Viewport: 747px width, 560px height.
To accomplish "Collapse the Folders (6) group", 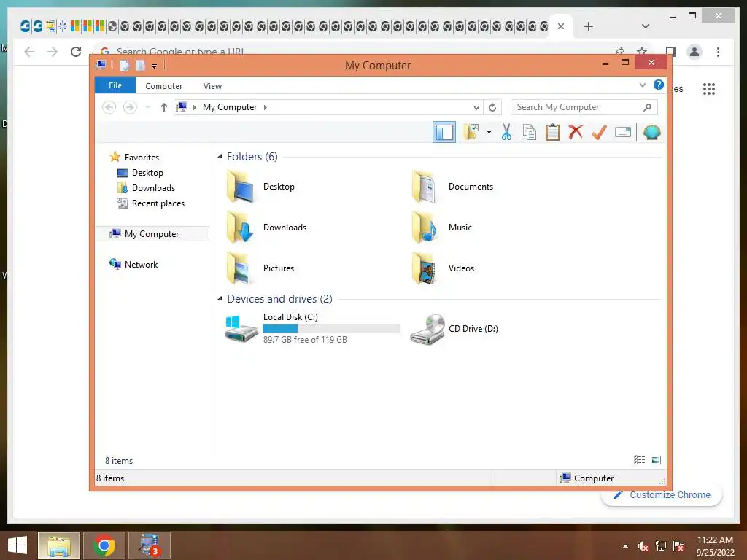I will point(220,156).
